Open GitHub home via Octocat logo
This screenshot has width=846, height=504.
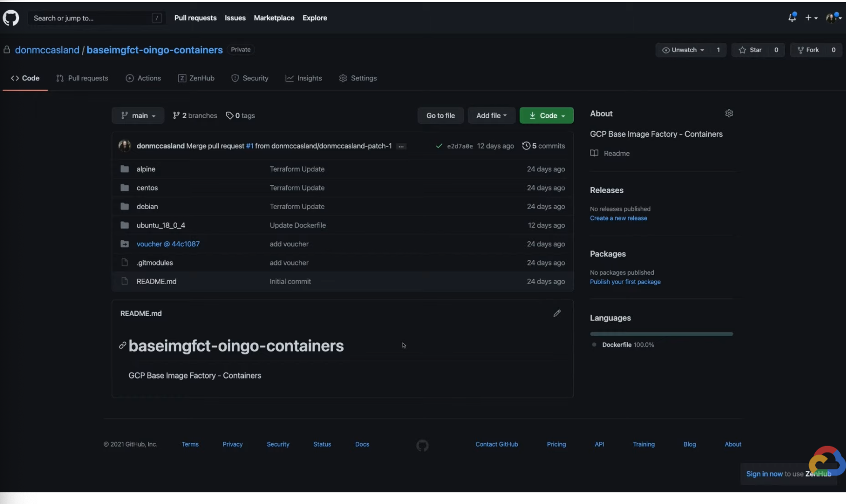coord(11,18)
